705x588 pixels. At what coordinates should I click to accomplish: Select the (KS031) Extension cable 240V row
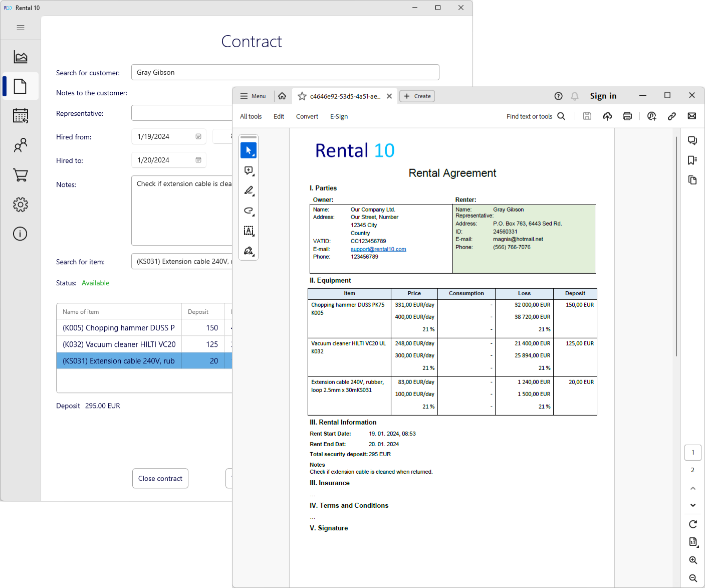(144, 361)
